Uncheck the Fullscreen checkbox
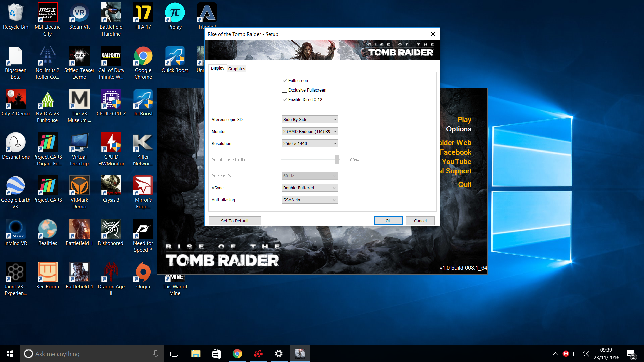Viewport: 644px width, 362px height. click(x=285, y=80)
